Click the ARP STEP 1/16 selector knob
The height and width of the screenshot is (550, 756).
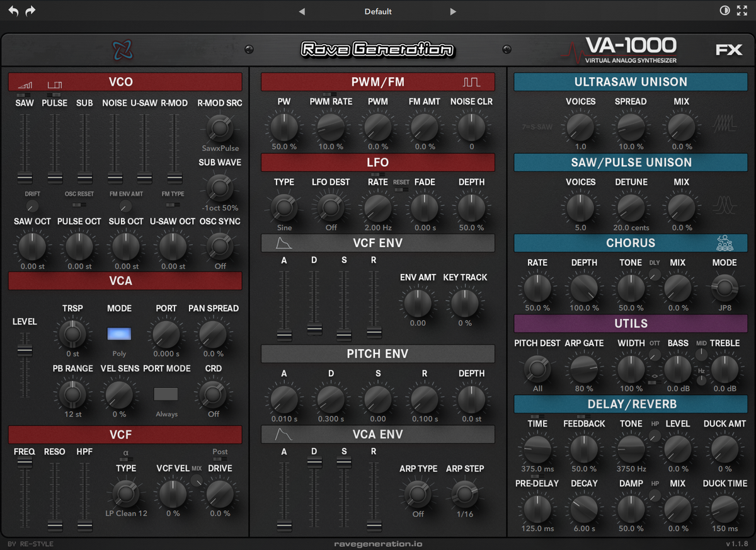tap(465, 493)
